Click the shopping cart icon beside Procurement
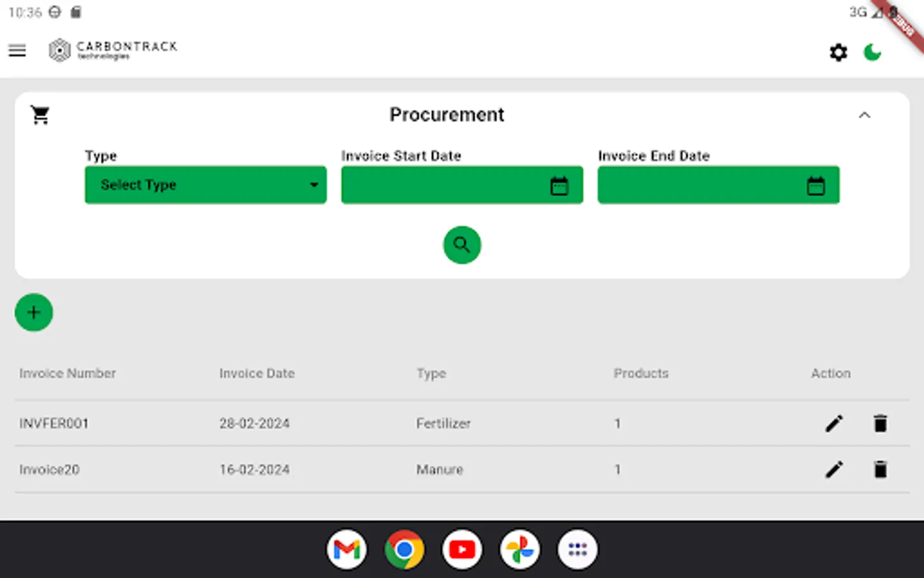Screen dimensions: 924x578 [x=40, y=115]
